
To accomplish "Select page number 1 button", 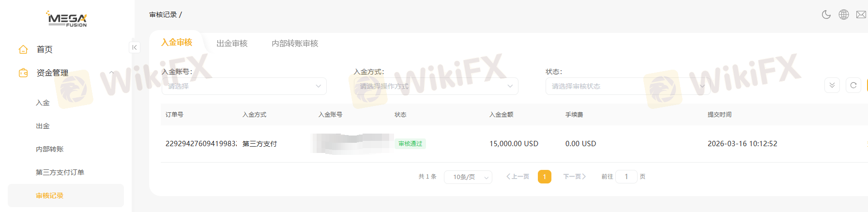I will coord(545,177).
